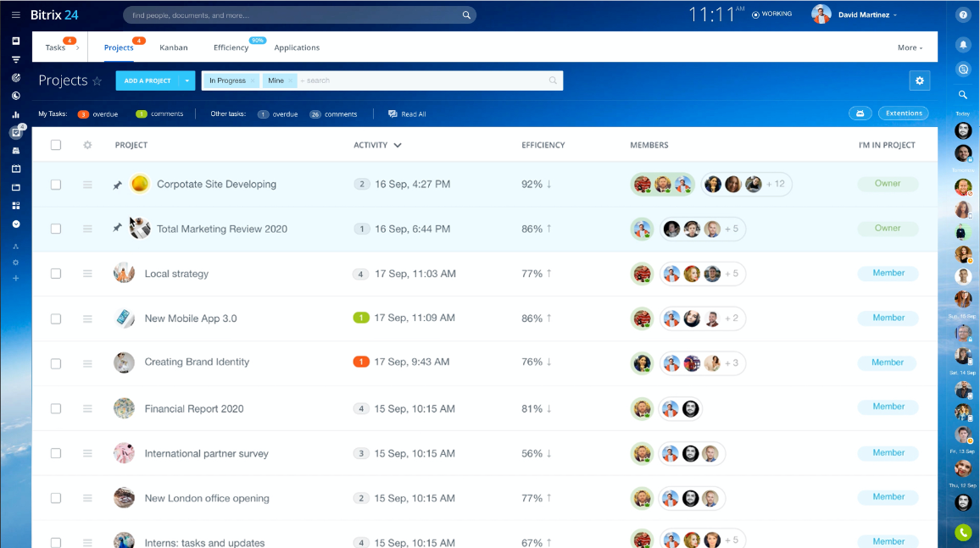
Task: Expand the Add a Project dropdown arrow
Action: (x=187, y=80)
